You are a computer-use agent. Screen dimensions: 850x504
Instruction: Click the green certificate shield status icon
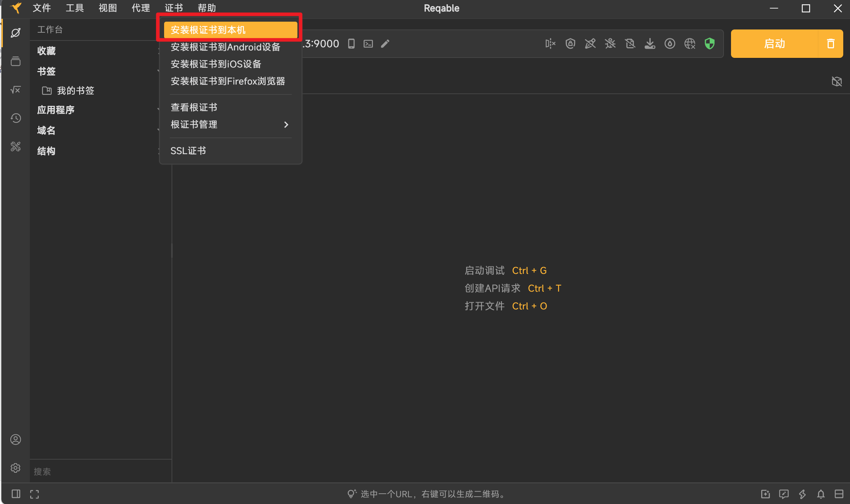tap(709, 43)
